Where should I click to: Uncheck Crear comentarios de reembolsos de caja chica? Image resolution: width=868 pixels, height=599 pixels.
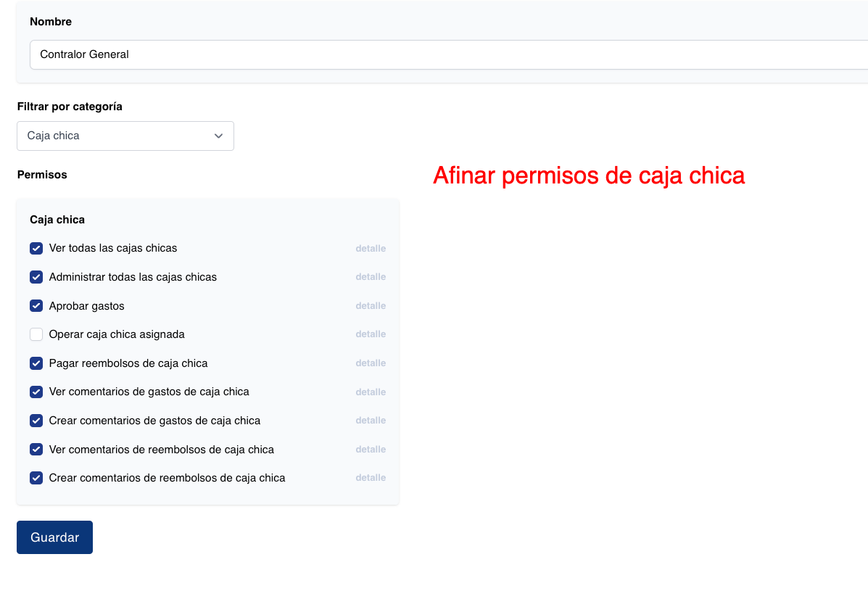36,478
